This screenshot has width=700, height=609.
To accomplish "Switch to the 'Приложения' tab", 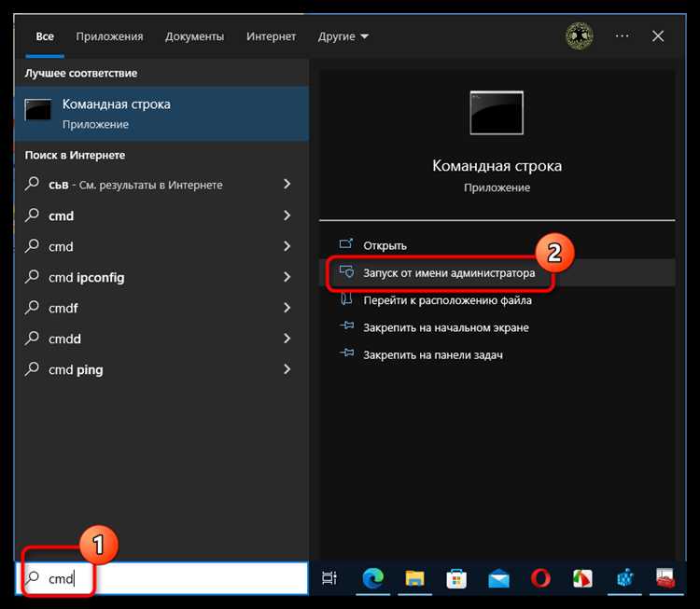I will tap(109, 36).
